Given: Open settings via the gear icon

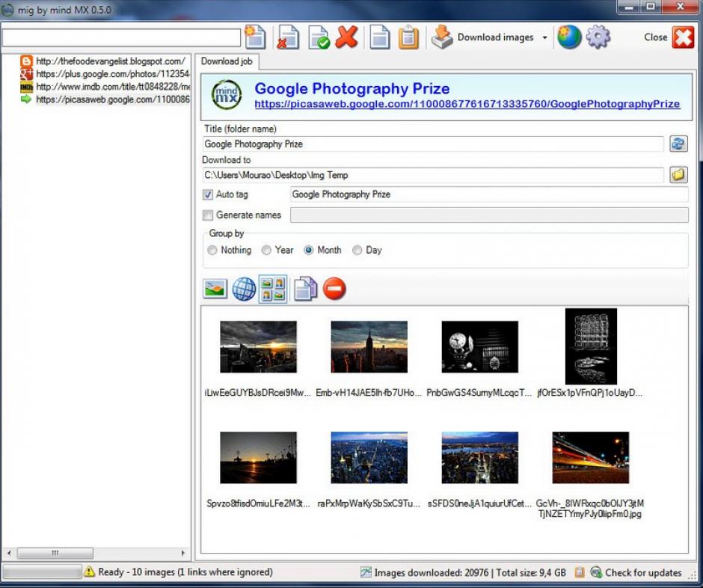Looking at the screenshot, I should pos(598,37).
